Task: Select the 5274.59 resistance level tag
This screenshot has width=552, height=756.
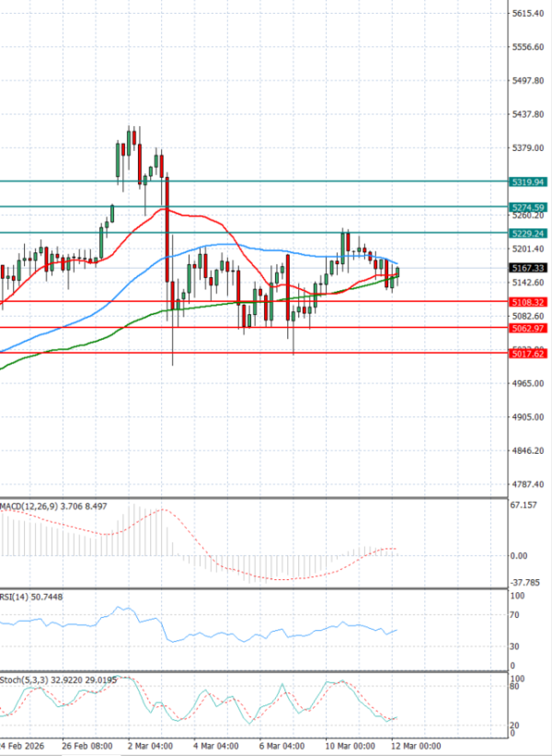Action: [x=527, y=207]
